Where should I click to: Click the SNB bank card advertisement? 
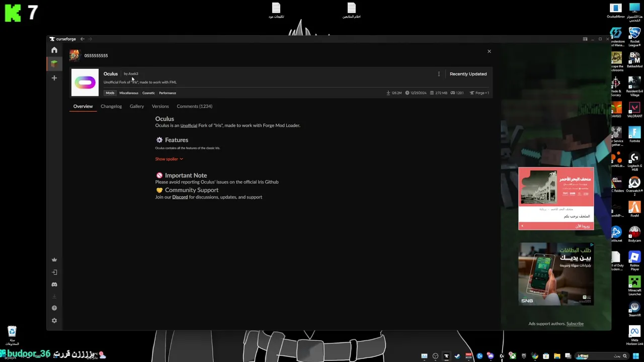(556, 274)
